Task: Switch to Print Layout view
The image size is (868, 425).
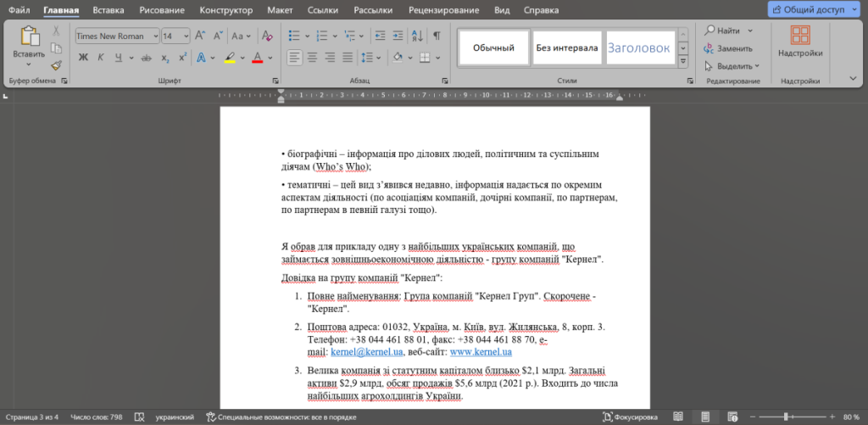Action: [x=706, y=417]
